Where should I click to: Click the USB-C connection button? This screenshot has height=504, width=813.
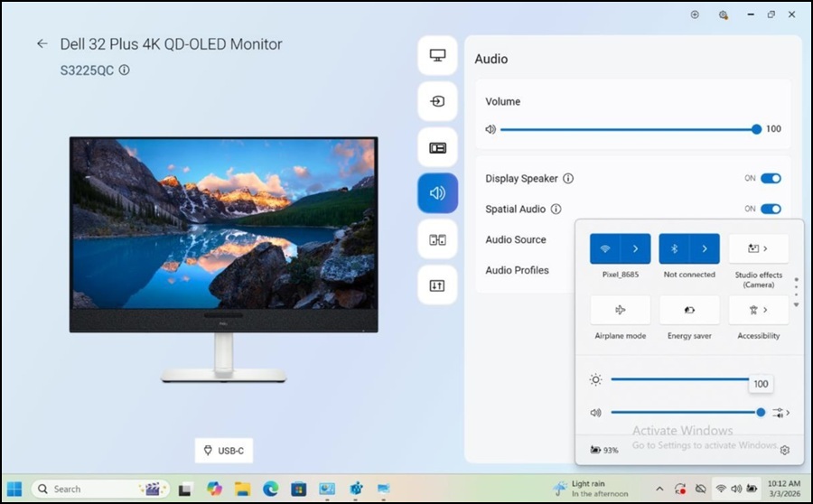click(224, 451)
